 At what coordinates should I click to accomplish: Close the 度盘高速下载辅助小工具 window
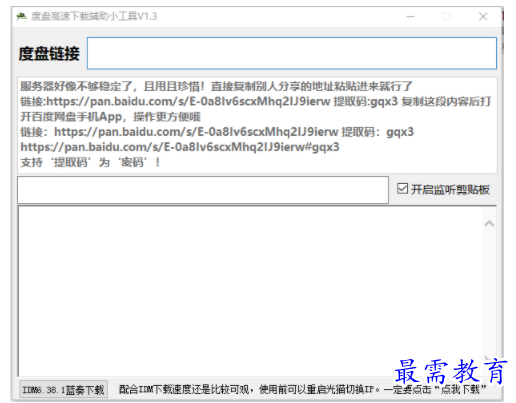coord(483,16)
